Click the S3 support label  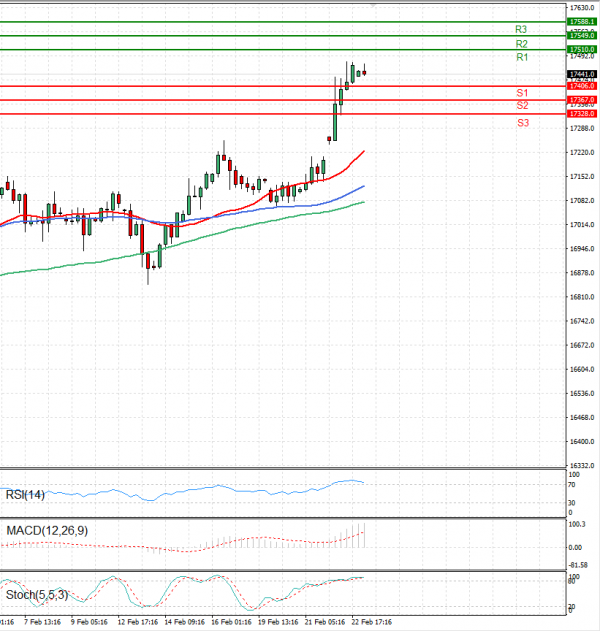(523, 123)
